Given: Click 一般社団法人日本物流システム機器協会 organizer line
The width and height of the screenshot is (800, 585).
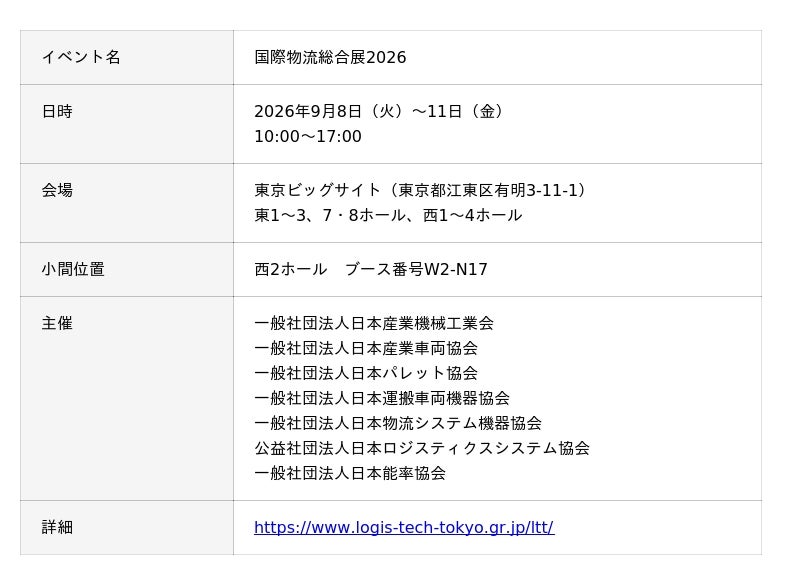Looking at the screenshot, I should click(x=398, y=423).
